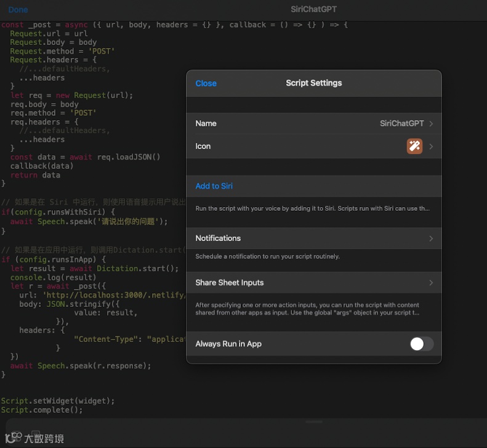Select the Icon setting label
Viewport: 487px width, 448px height.
203,146
